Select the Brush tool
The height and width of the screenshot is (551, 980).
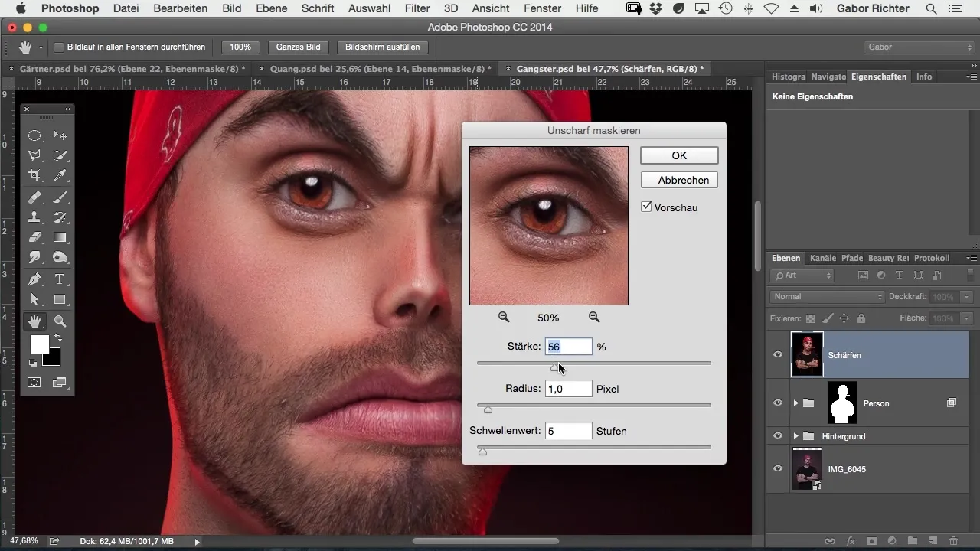[x=60, y=197]
